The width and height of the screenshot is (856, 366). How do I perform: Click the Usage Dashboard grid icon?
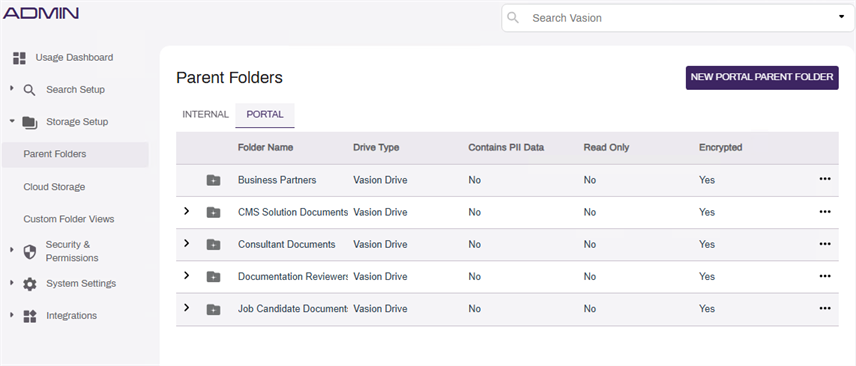20,58
